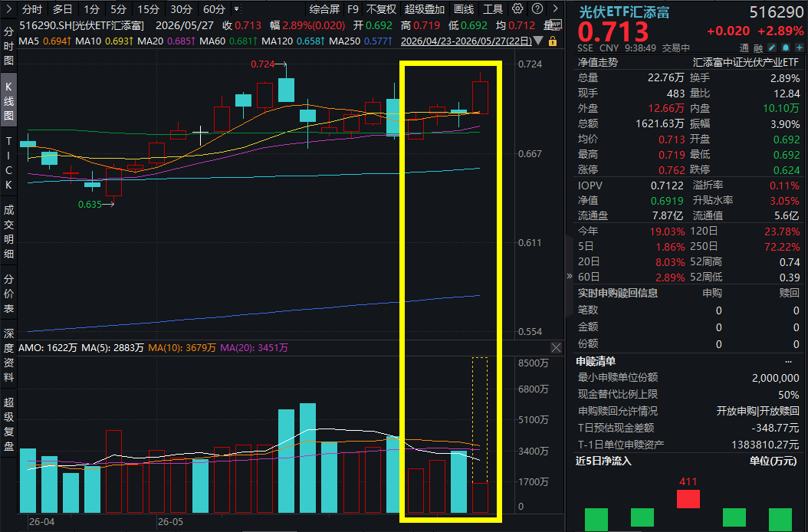
Task: Switch to 分时 period tab
Action: pos(32,9)
